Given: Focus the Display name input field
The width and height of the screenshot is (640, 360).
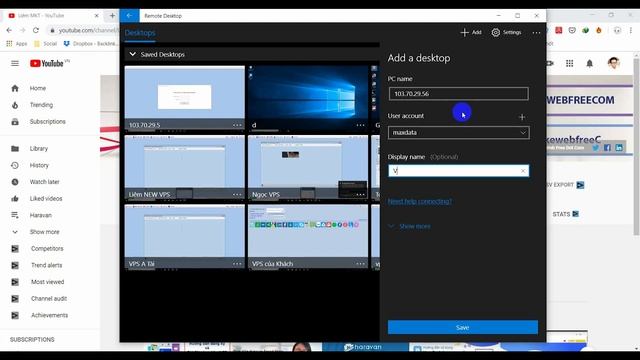Looking at the screenshot, I should (459, 171).
